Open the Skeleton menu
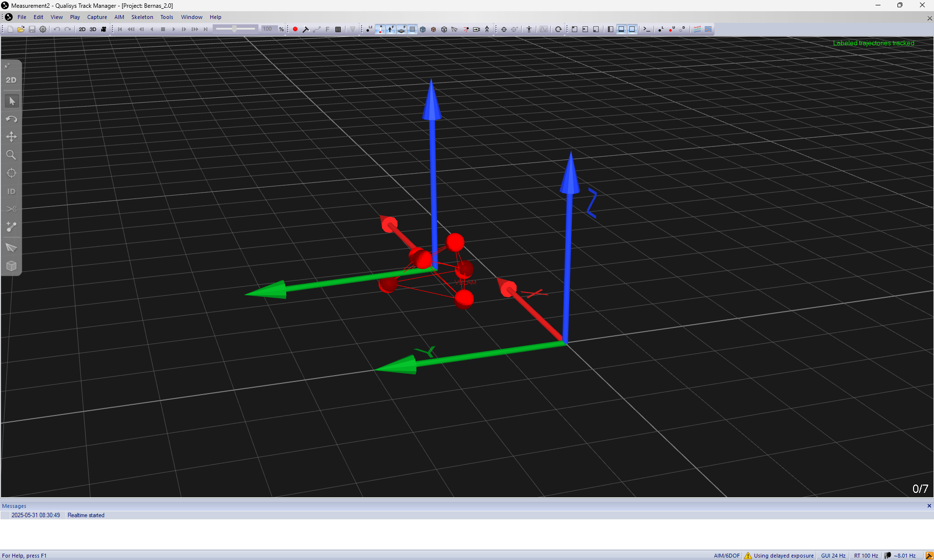This screenshot has height=560, width=934. point(142,17)
